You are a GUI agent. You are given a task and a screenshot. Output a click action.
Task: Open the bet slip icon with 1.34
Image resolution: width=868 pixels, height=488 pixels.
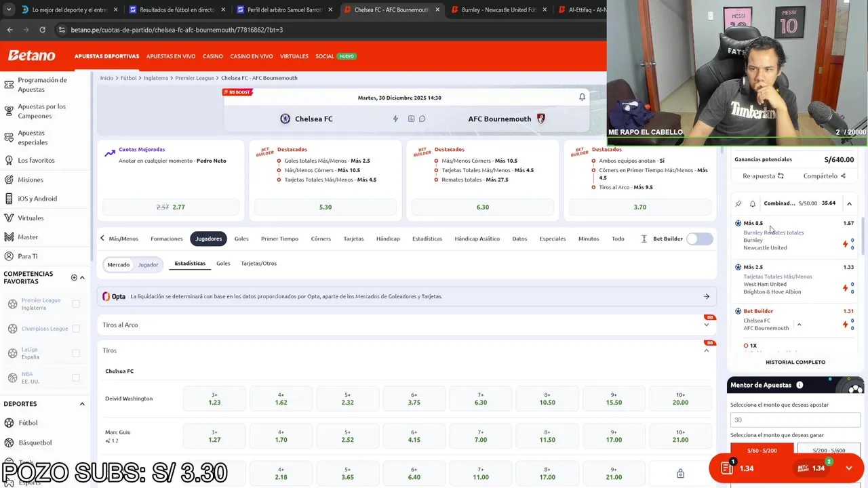727,468
